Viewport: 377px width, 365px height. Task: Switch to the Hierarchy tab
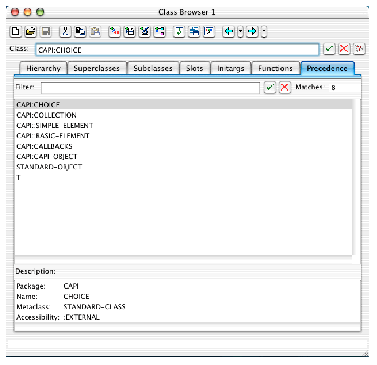43,68
